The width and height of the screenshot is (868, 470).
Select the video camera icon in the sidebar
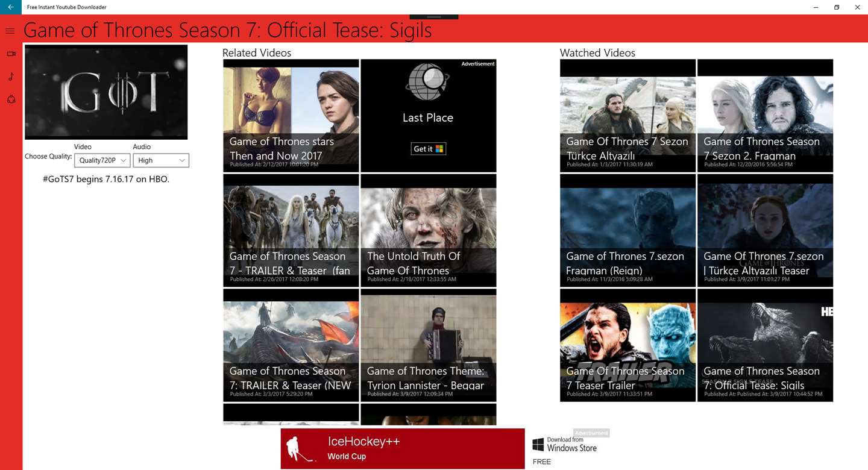pyautogui.click(x=11, y=54)
